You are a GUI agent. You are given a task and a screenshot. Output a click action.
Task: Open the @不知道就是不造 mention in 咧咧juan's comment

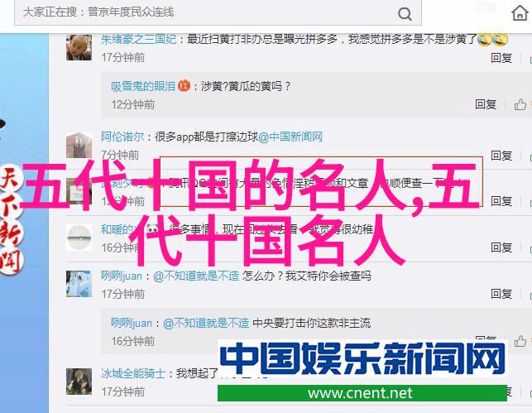click(x=196, y=276)
